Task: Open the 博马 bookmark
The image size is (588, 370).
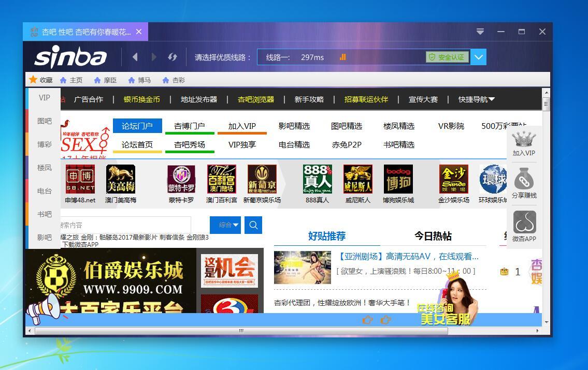Action: point(139,80)
